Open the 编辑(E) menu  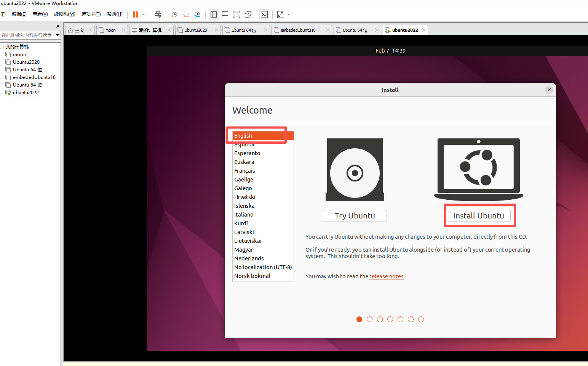coord(19,14)
